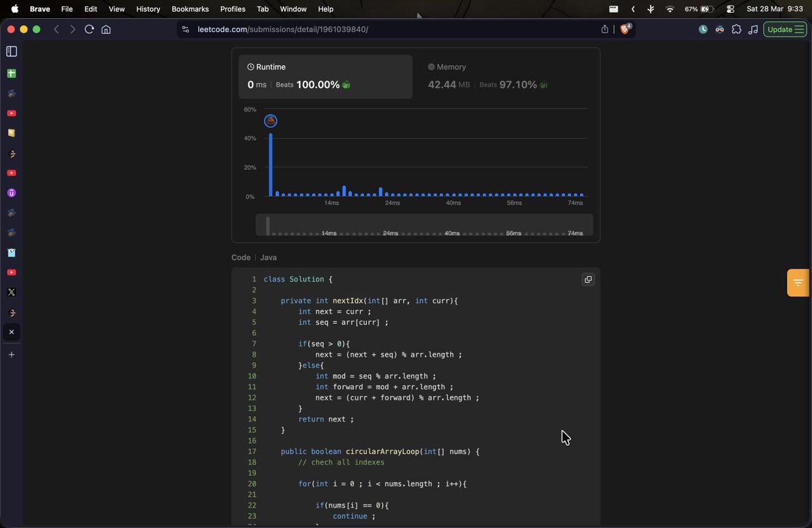Screen dimensions: 812x528
Task: Click the for loop on line 20
Action: [x=382, y=484]
